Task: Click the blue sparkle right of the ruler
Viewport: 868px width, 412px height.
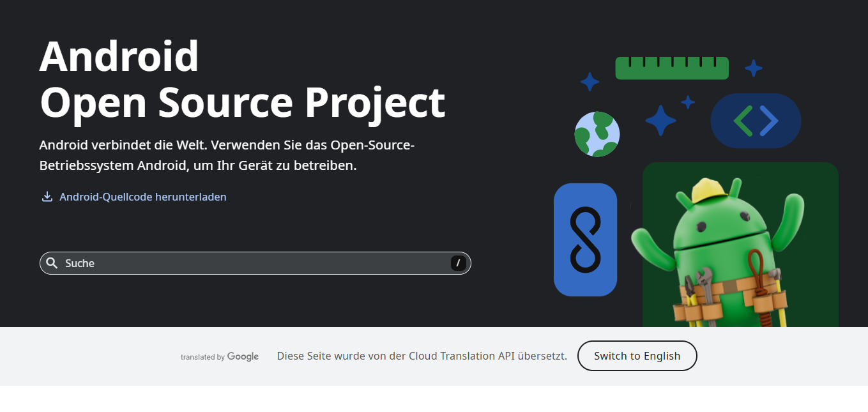Action: [754, 68]
